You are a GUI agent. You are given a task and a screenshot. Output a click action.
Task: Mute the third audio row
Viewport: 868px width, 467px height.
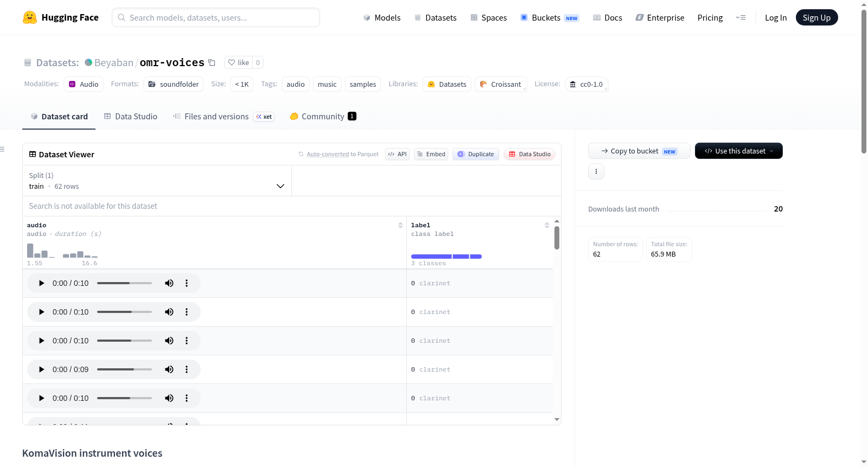coord(169,341)
